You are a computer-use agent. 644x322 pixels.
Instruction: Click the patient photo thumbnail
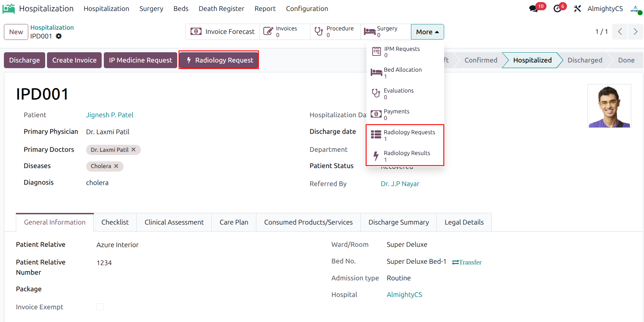[x=609, y=106]
